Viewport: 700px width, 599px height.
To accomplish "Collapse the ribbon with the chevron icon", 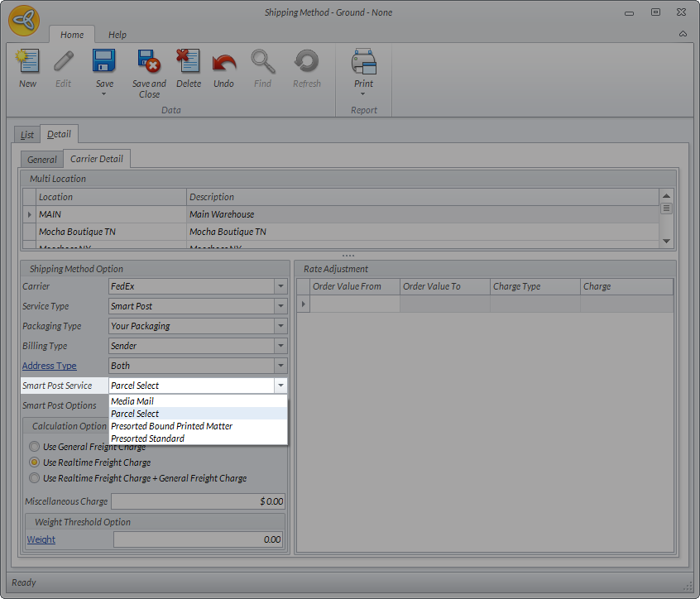I will click(x=683, y=34).
